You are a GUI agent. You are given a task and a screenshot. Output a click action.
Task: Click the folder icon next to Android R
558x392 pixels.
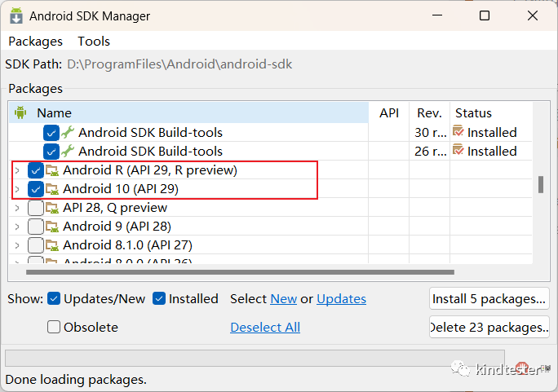click(x=52, y=170)
